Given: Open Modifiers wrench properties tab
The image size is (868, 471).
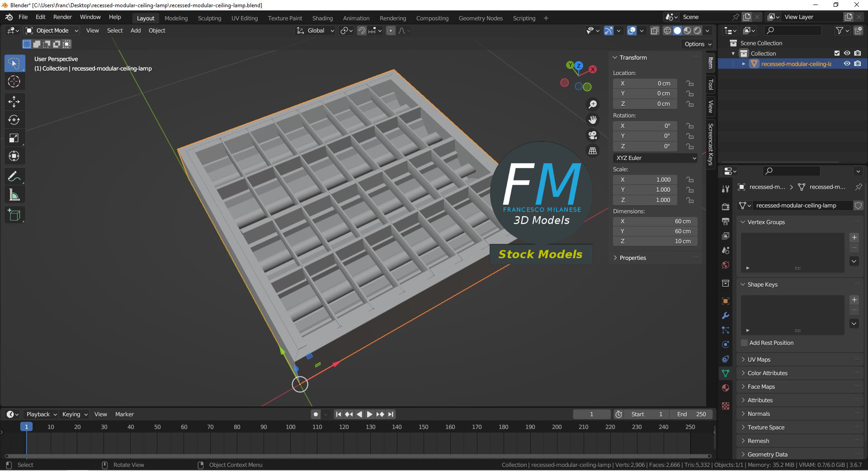Looking at the screenshot, I should (x=726, y=316).
